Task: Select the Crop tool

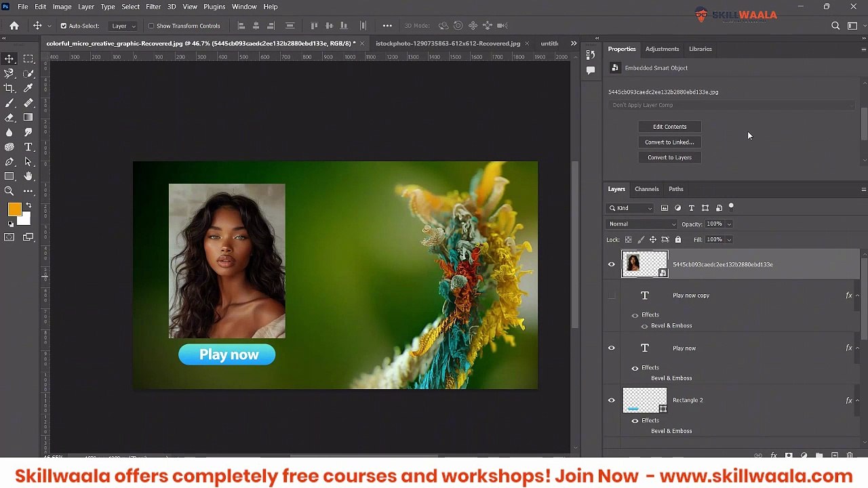Action: pos(9,88)
